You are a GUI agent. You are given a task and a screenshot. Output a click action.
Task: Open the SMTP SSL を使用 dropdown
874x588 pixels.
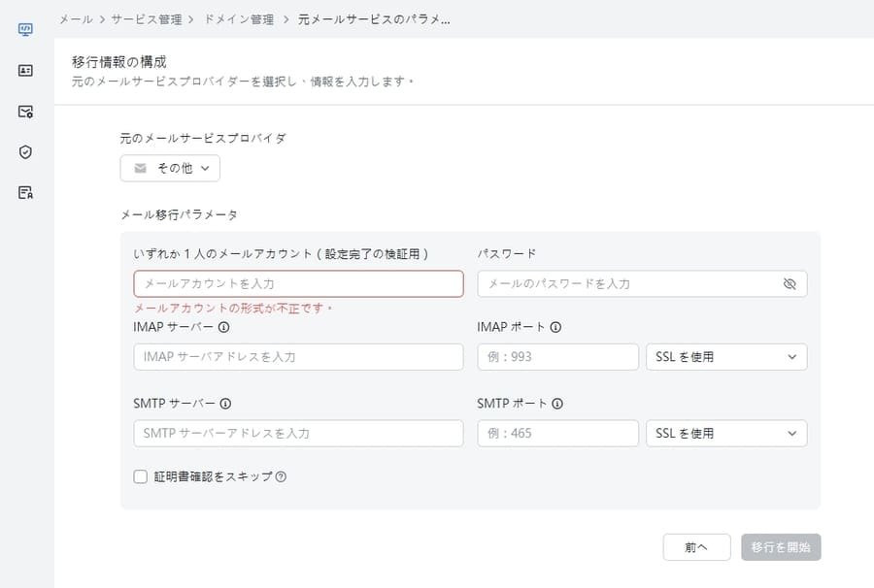(725, 433)
